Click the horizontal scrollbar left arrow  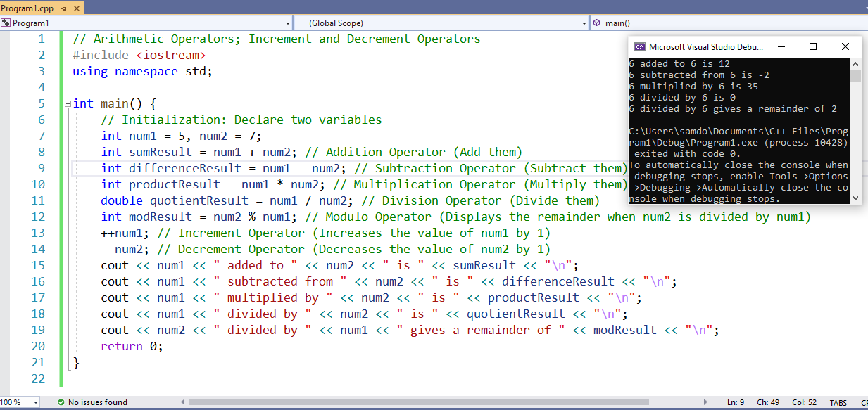click(184, 402)
